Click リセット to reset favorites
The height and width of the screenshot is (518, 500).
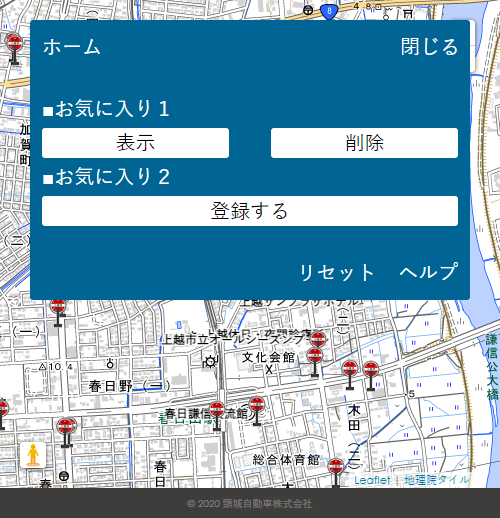click(337, 272)
